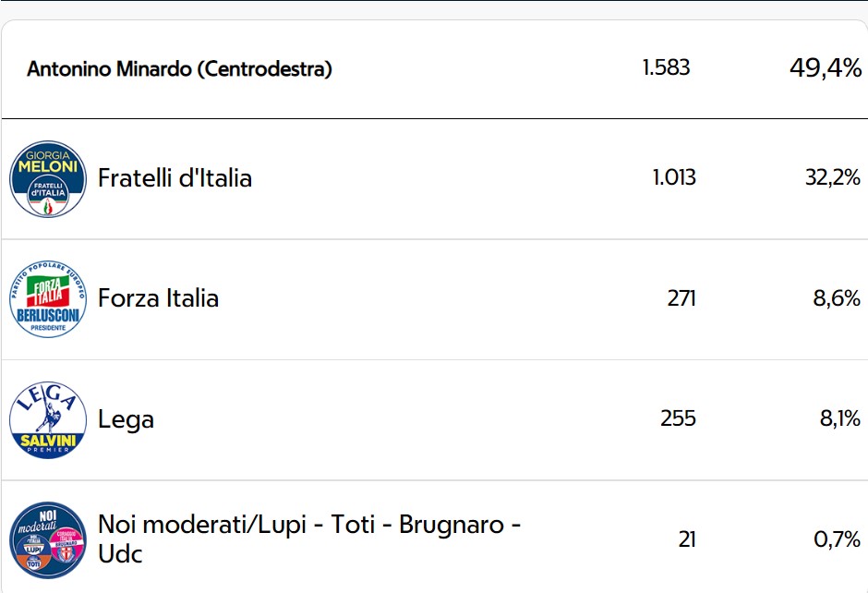Screen dimensions: 868x593
Task: Click the 271 votes for Forza Italia
Action: click(681, 298)
